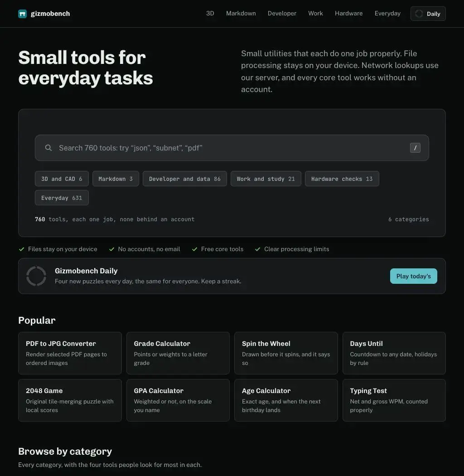Click the checkmark beside Free core tools

[x=194, y=249]
